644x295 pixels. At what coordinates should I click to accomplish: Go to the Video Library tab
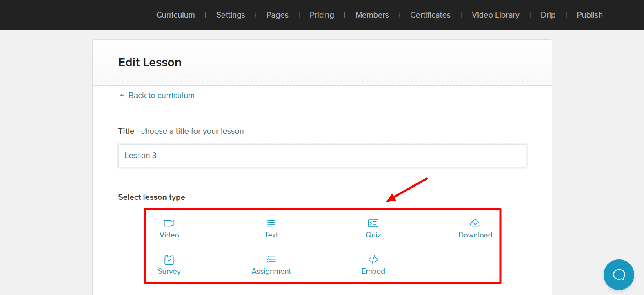(x=495, y=15)
